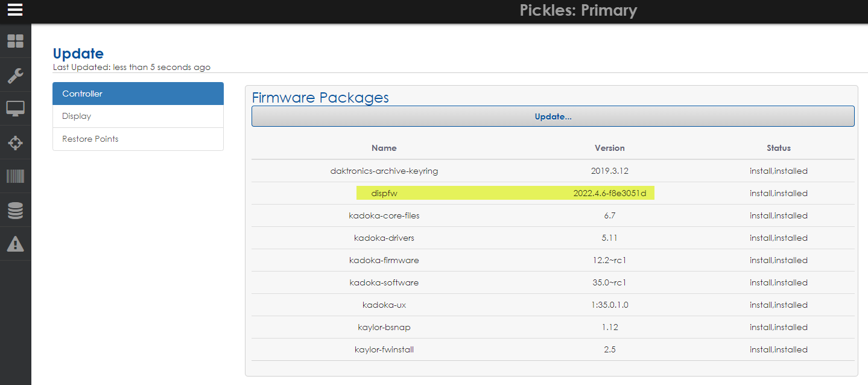Click the crosshair target icon in sidebar
Screen dimensions: 868x385
point(15,143)
